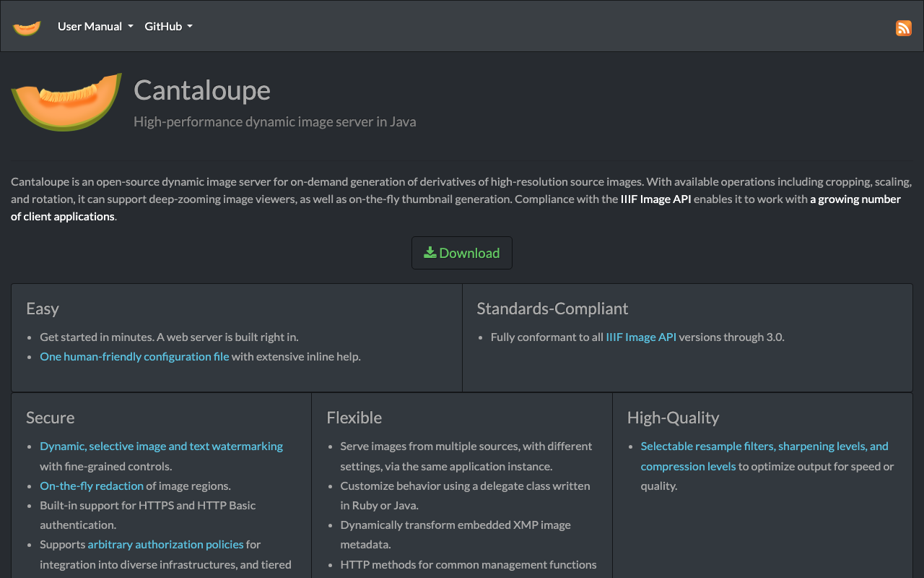Click text 'HTTP methods for common management functions'
924x578 pixels.
[468, 564]
